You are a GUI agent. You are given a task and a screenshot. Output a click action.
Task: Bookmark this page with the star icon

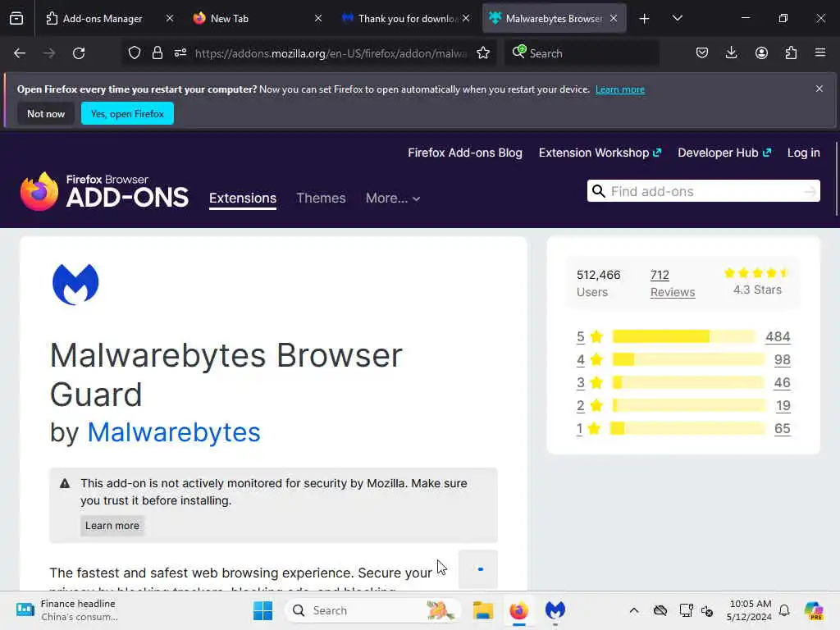click(x=483, y=52)
